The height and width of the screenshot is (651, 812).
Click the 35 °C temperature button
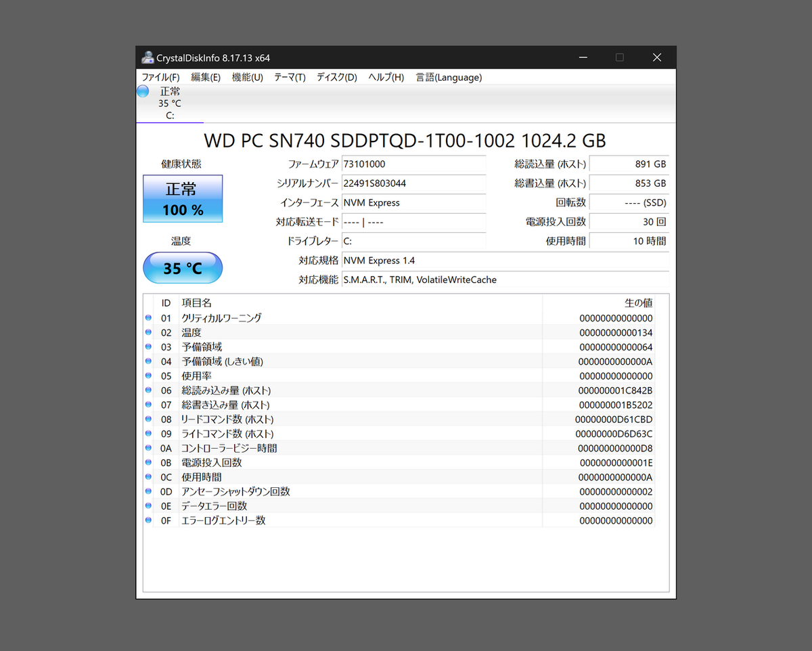pos(183,268)
